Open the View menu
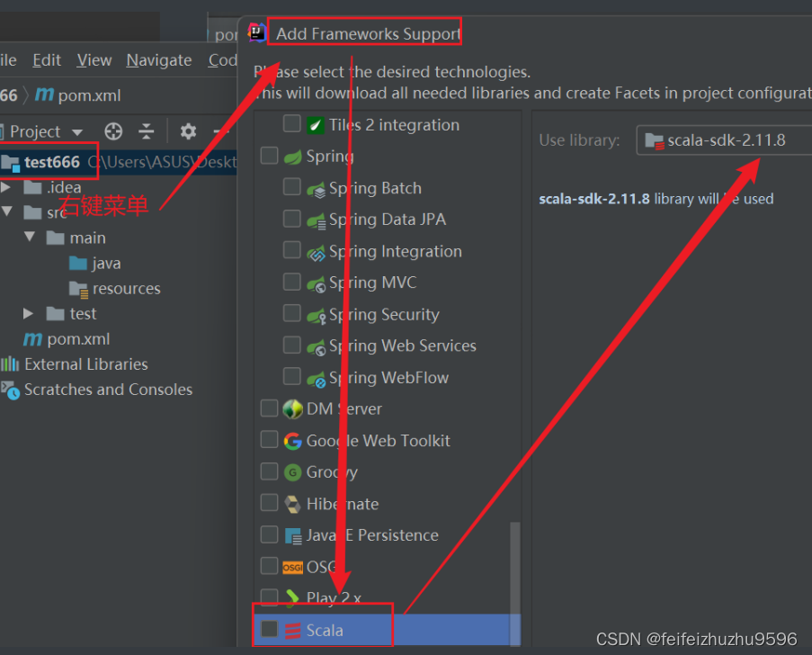 (x=94, y=60)
